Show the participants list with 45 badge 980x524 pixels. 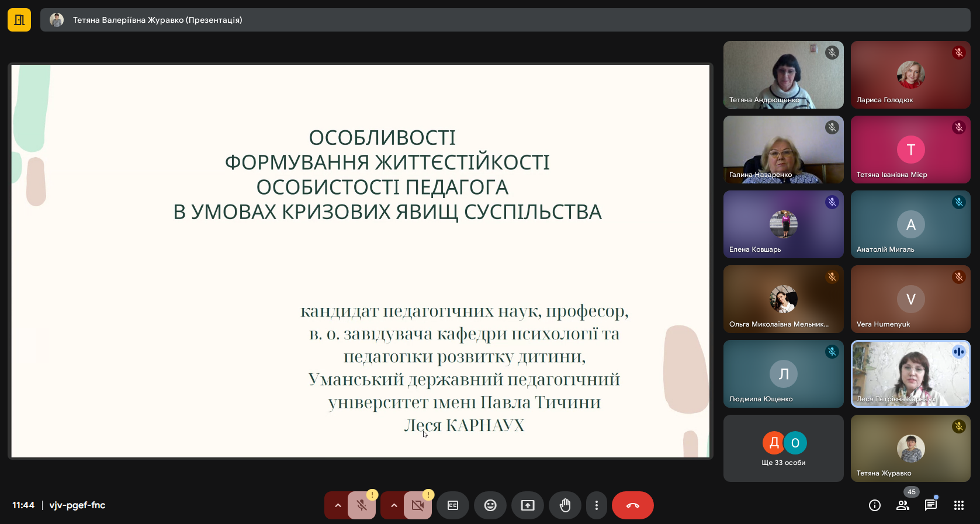pyautogui.click(x=903, y=505)
